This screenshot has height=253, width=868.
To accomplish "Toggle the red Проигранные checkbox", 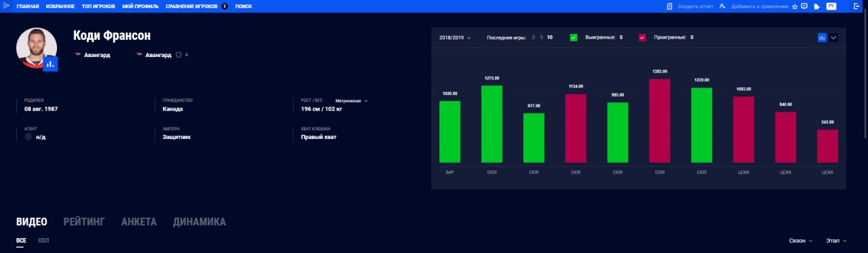I will [x=642, y=37].
